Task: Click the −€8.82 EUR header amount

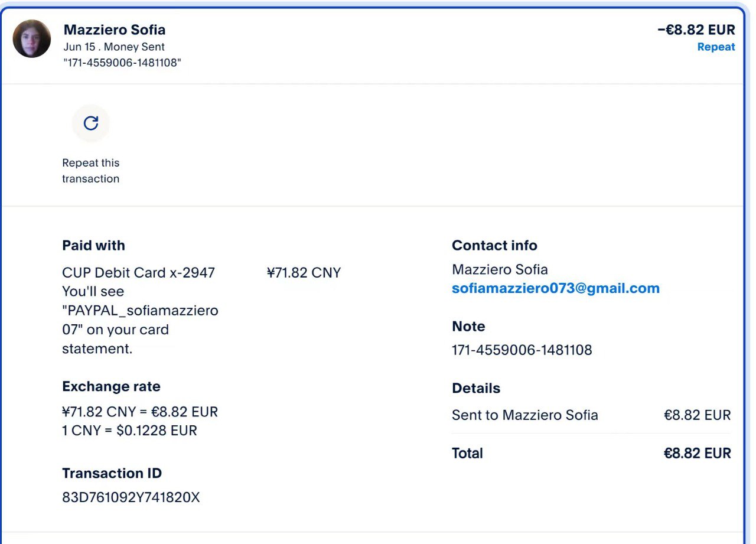Action: pyautogui.click(x=696, y=30)
